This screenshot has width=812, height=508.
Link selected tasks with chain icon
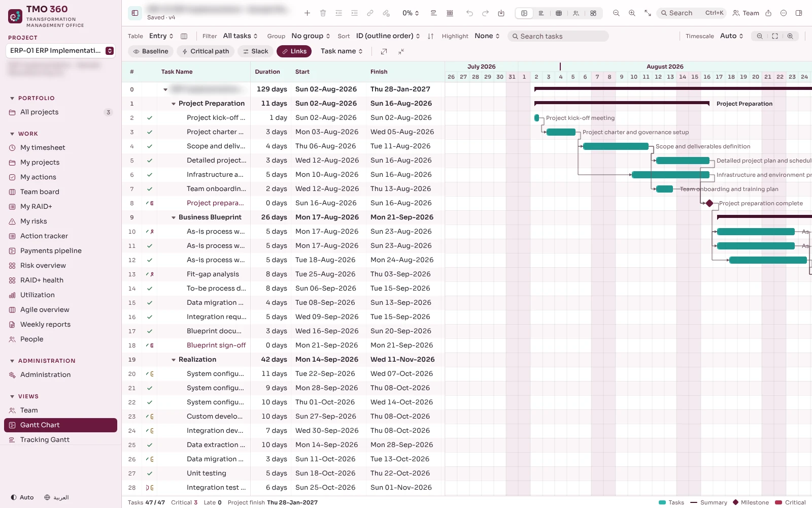pos(370,13)
